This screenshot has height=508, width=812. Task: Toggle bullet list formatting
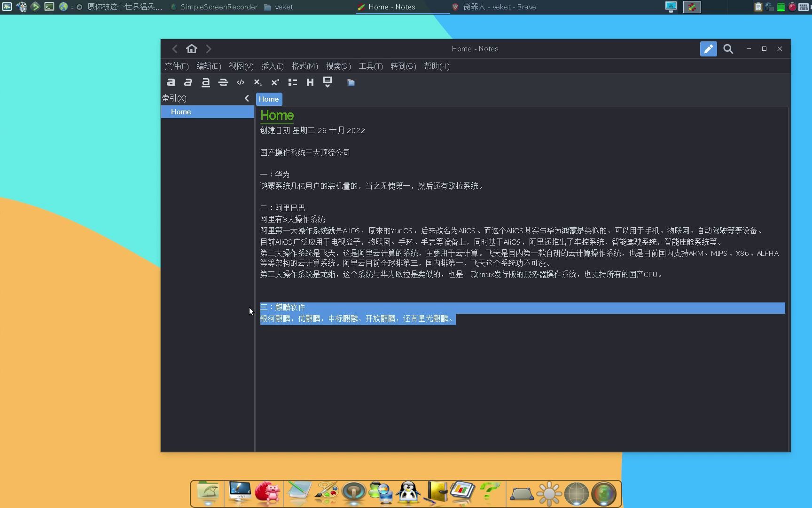pos(293,82)
